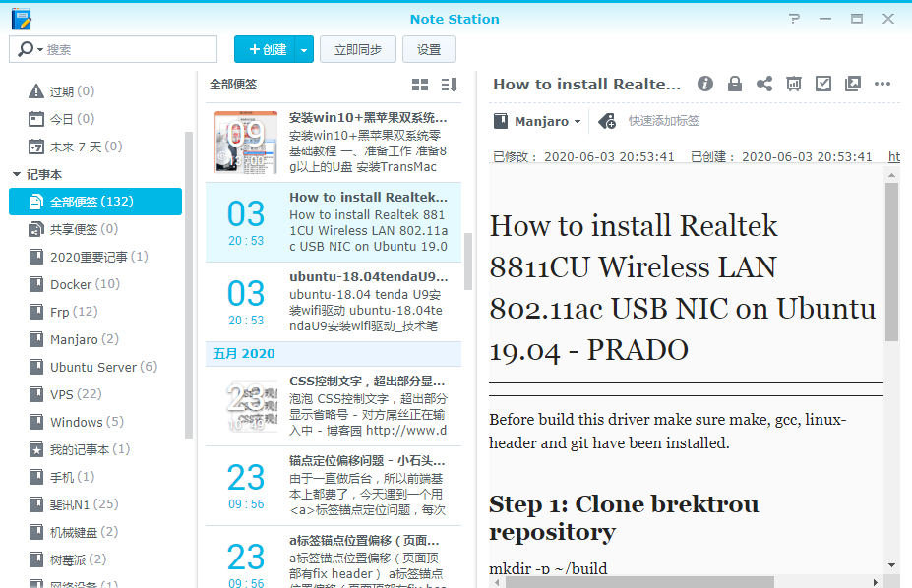Open the Manjaro notebook in sidebar

click(94, 339)
